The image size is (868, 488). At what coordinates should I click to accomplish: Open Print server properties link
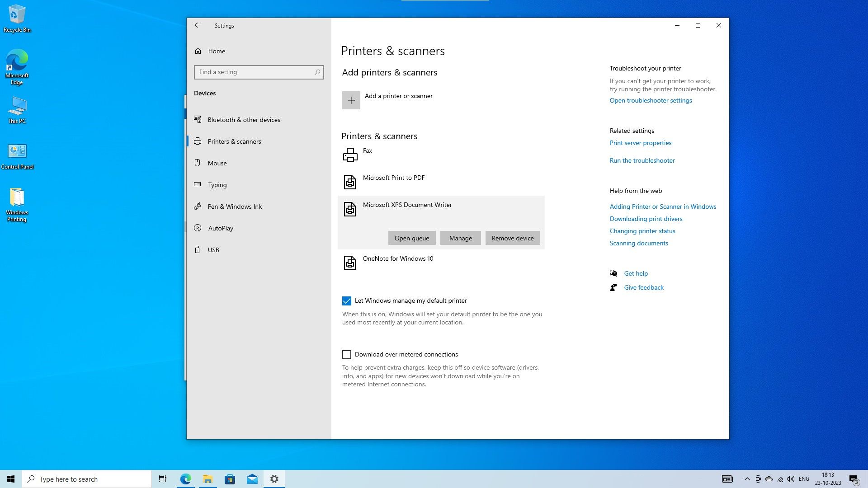640,143
